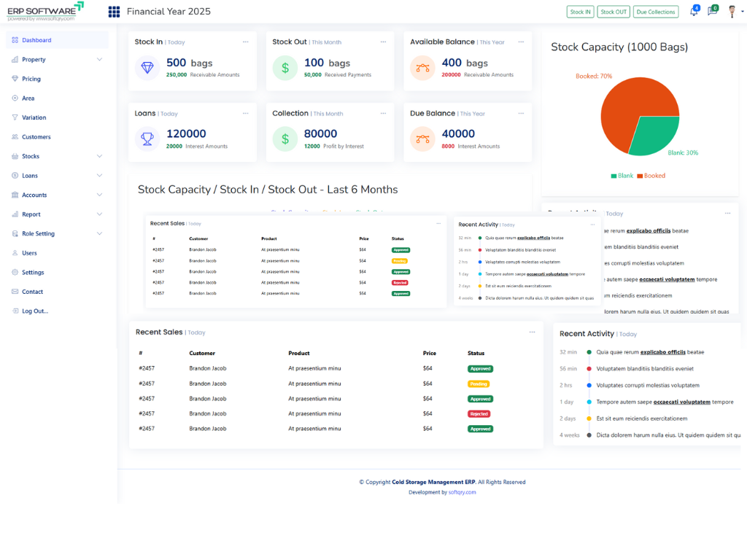The image size is (747, 560).
Task: Open the user profile dropdown
Action: pos(734,12)
